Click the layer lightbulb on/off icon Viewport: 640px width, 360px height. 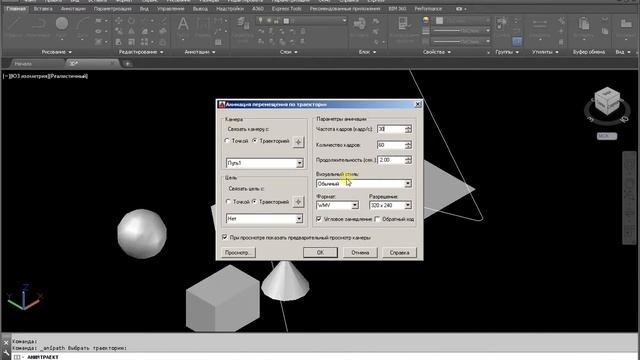261,20
